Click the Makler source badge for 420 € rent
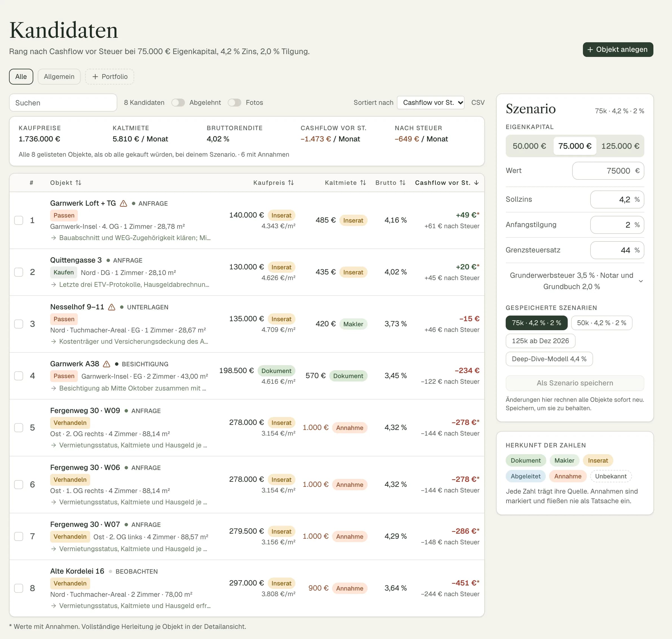The image size is (672, 639). (353, 324)
